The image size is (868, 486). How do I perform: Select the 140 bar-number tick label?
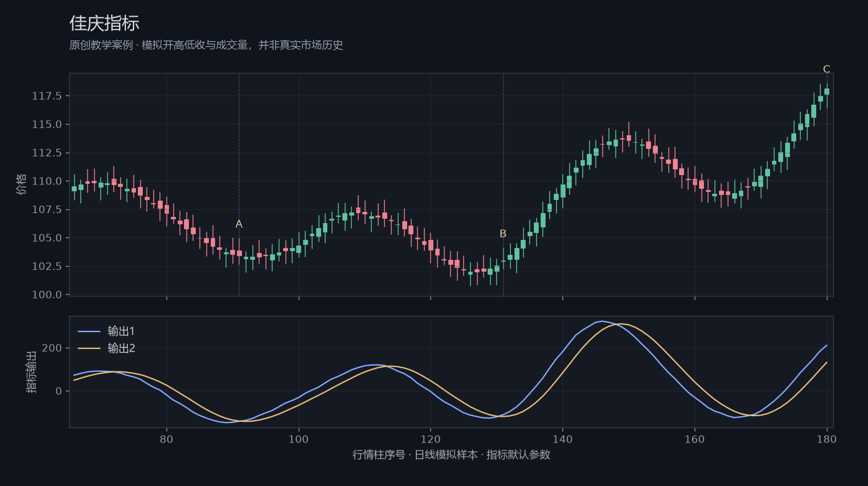[562, 439]
